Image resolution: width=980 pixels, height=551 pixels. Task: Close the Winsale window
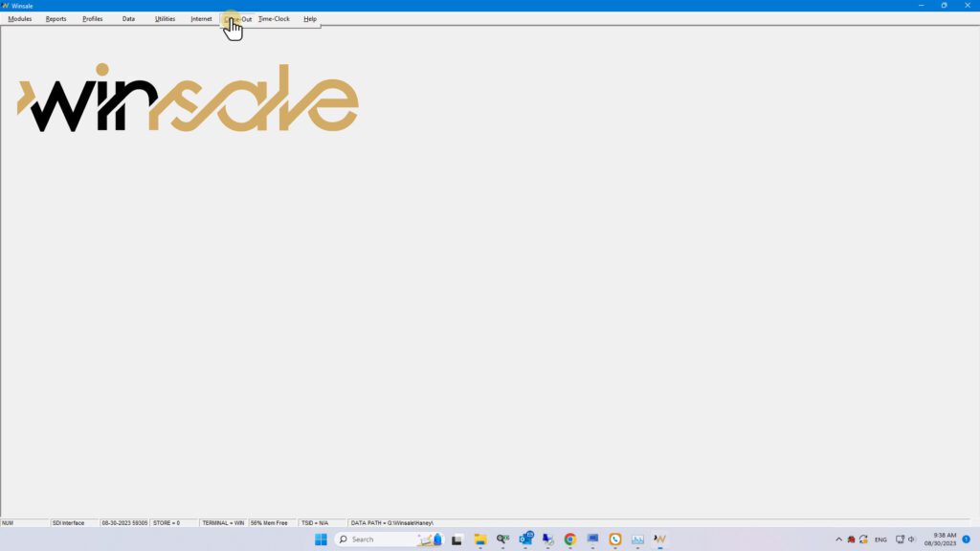coord(968,6)
